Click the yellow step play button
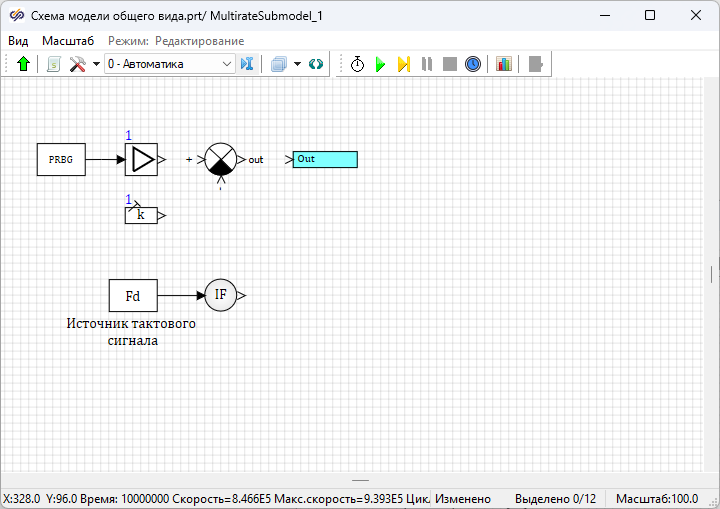Image resolution: width=720 pixels, height=509 pixels. (x=403, y=64)
